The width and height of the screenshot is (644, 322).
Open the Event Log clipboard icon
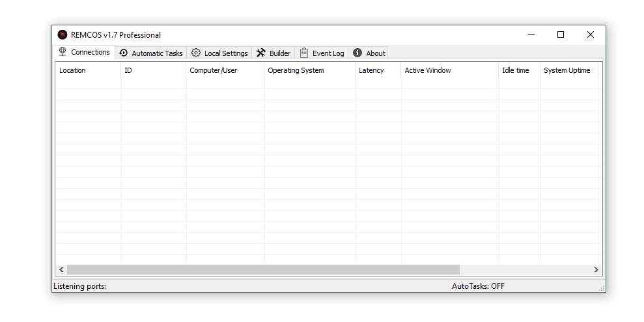point(304,53)
